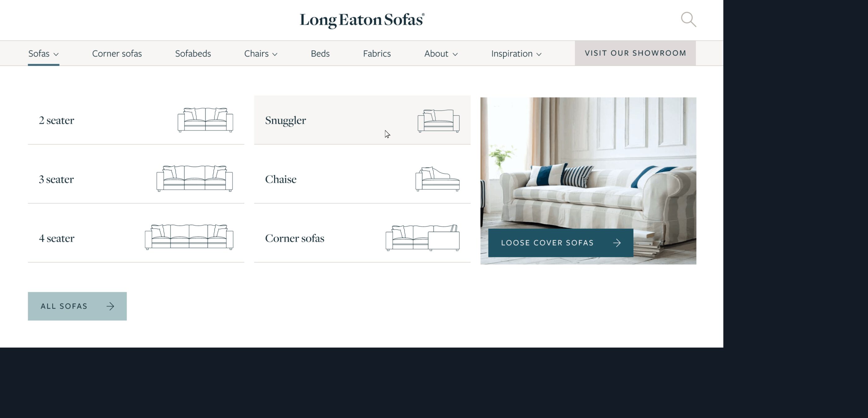Navigate to the Sofabeds section
Viewport: 868px width, 418px height.
click(193, 53)
